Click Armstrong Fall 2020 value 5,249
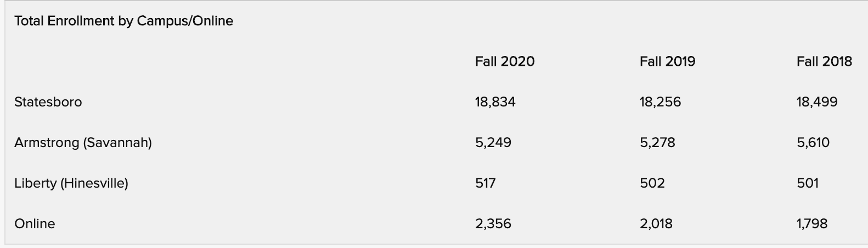868x248 pixels. click(493, 143)
